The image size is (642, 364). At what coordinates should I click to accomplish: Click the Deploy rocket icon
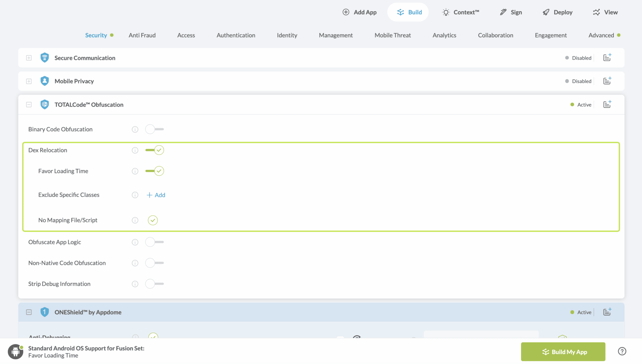pyautogui.click(x=545, y=12)
